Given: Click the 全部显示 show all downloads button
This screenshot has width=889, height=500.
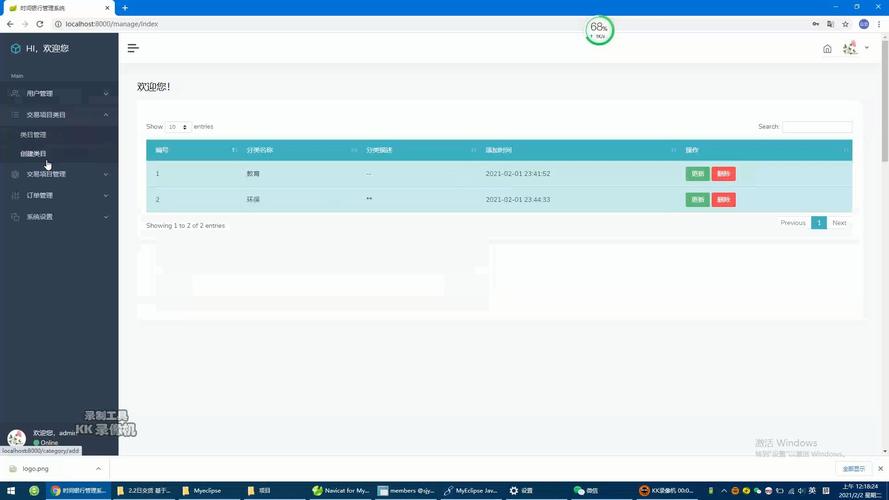Looking at the screenshot, I should coord(853,469).
